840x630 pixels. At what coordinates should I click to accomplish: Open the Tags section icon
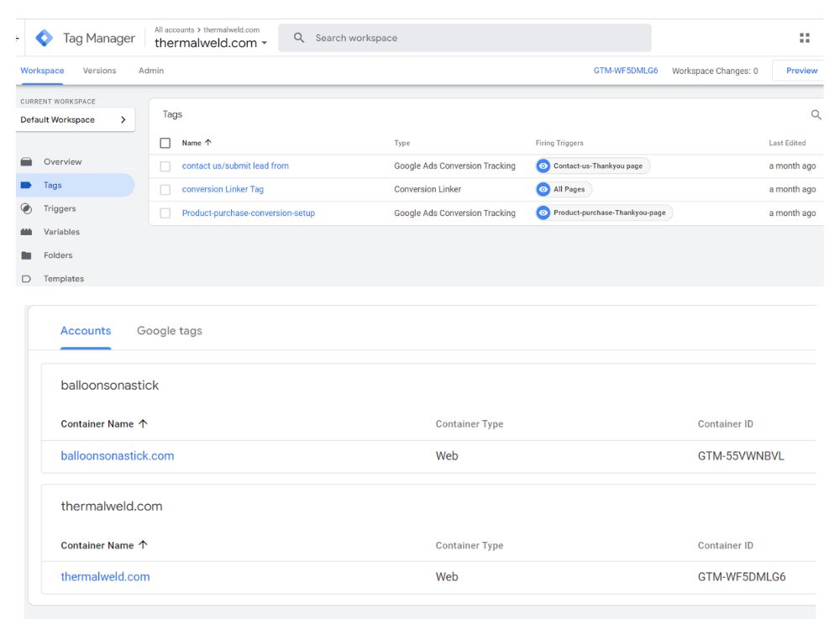(x=26, y=184)
